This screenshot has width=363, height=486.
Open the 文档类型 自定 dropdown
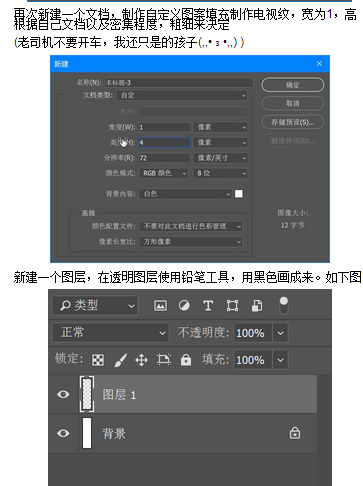coord(183,95)
